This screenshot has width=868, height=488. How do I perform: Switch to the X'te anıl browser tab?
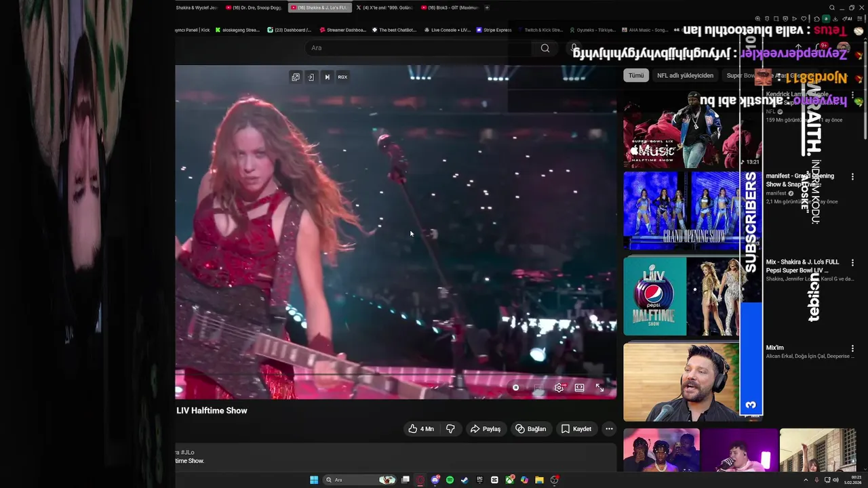[x=384, y=7]
